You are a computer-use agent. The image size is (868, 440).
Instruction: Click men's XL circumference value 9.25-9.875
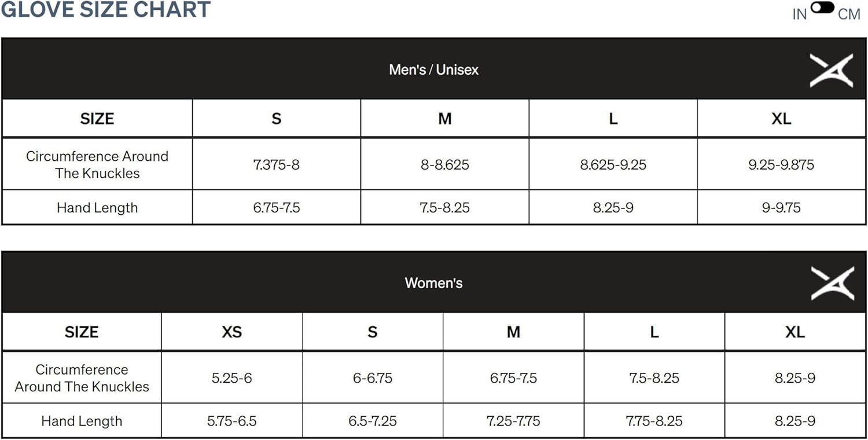pos(781,164)
